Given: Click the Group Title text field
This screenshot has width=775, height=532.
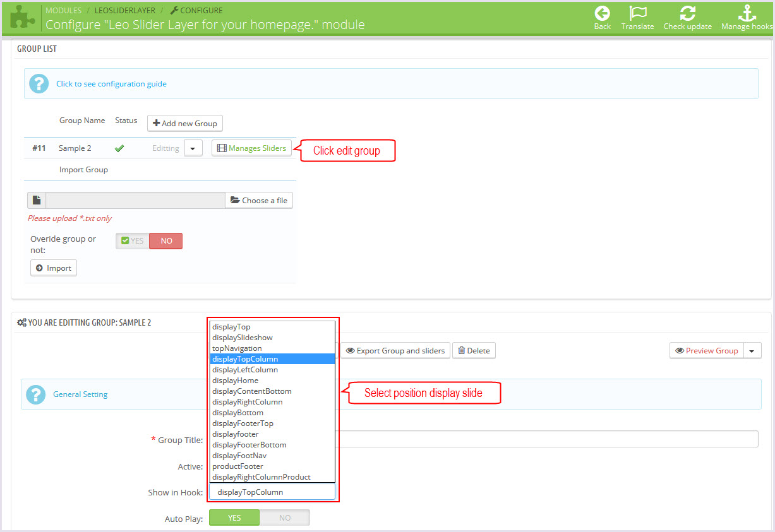Looking at the screenshot, I should click(546, 439).
